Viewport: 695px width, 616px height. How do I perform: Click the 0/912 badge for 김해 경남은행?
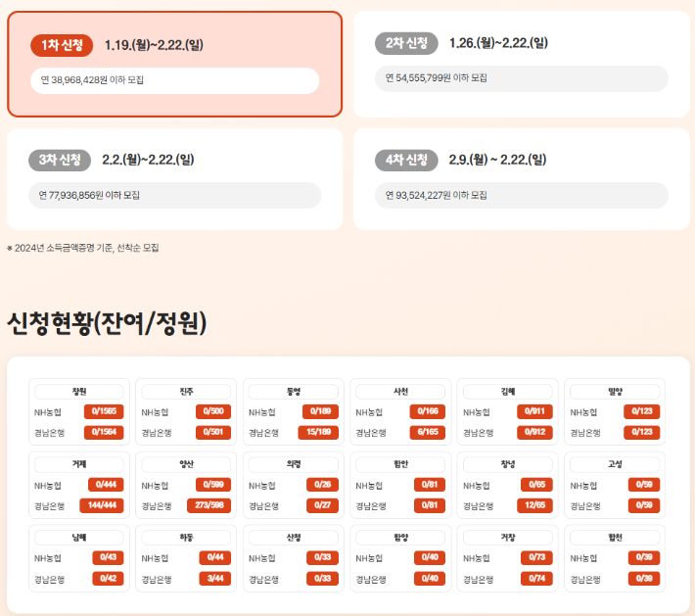[x=534, y=432]
